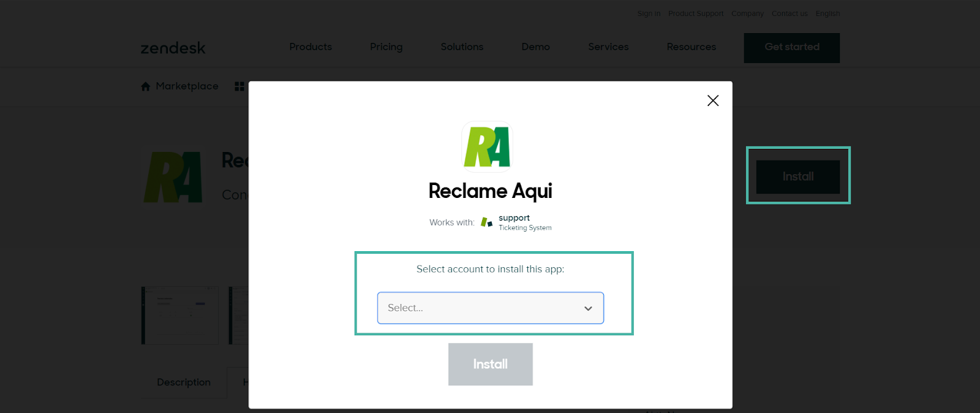The image size is (980, 413).
Task: Click the Get started button
Action: (x=791, y=47)
